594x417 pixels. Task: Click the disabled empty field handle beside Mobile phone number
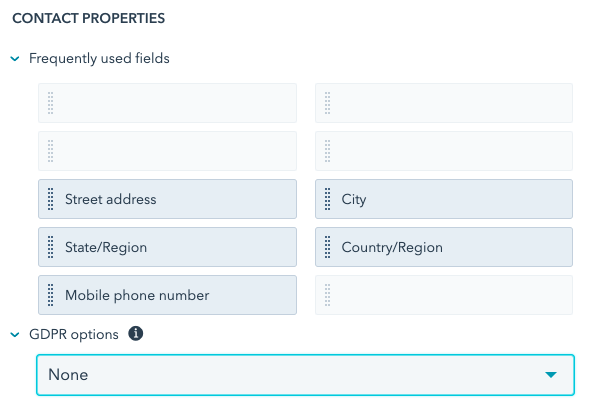(328, 295)
